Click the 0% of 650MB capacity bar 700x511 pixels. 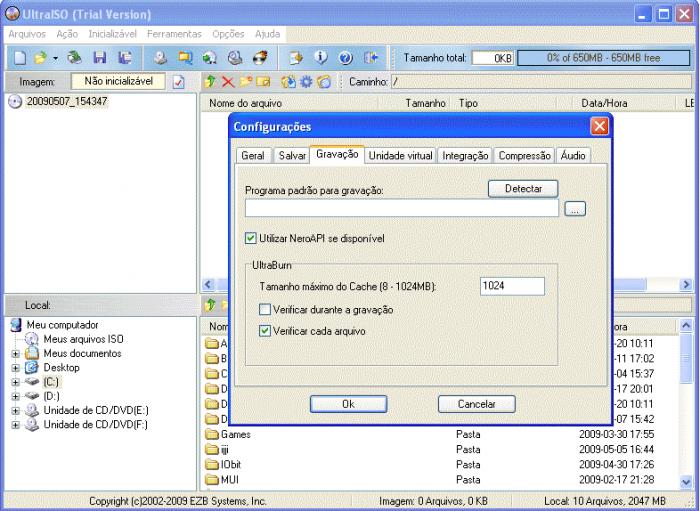coord(604,58)
